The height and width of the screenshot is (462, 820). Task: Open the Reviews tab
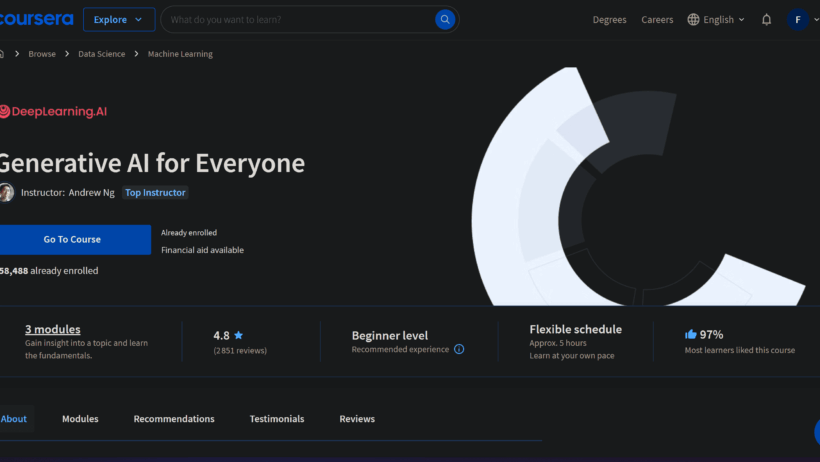point(357,419)
